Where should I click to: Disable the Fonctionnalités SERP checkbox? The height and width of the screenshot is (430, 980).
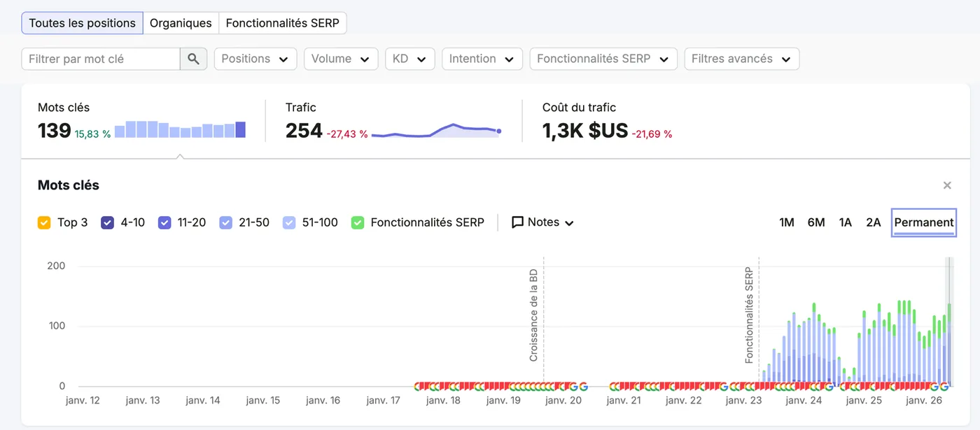pyautogui.click(x=358, y=222)
